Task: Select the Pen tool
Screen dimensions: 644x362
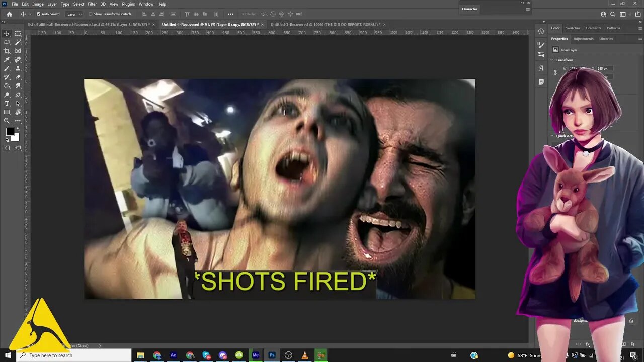Action: (x=18, y=95)
